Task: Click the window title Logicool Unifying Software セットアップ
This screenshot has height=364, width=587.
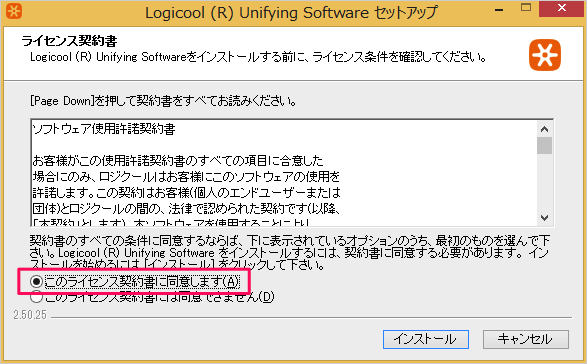Action: (291, 13)
